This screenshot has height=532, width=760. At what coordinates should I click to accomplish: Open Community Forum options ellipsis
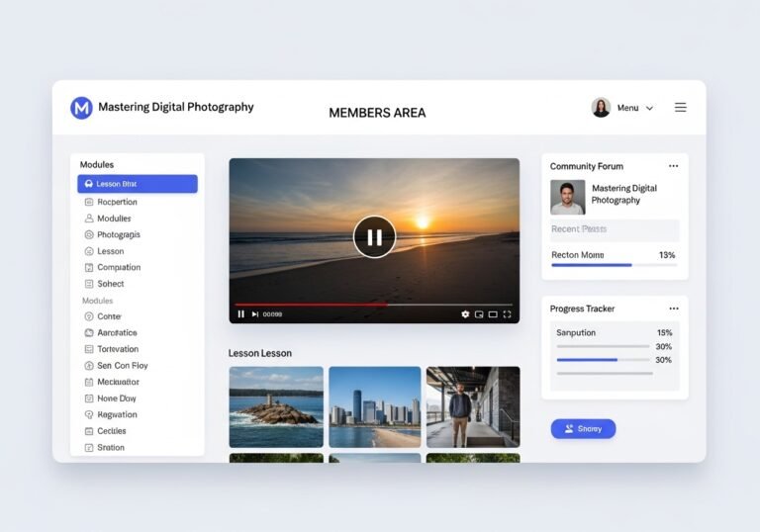673,166
